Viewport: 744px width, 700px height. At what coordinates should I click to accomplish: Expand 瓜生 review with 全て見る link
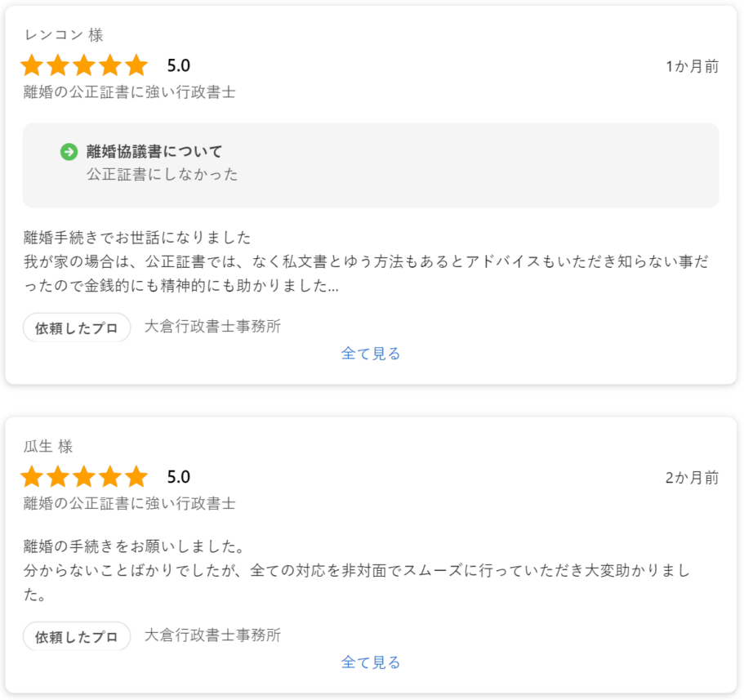click(x=371, y=662)
